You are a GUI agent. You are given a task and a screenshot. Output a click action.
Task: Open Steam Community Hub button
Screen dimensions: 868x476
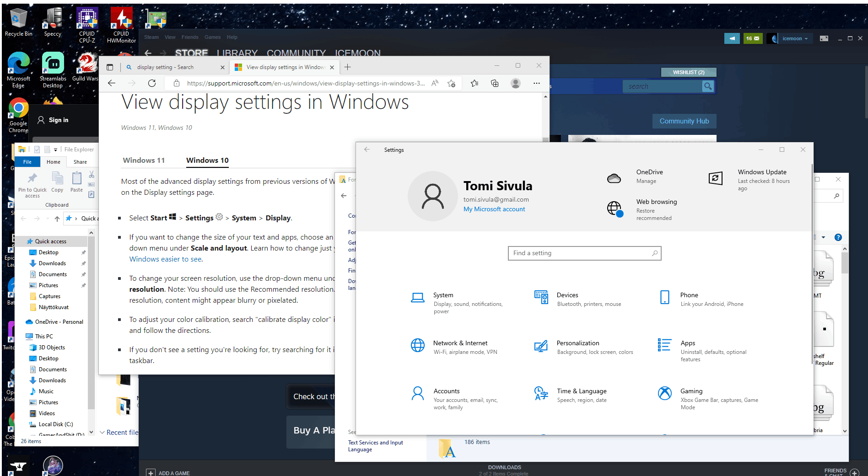[684, 121]
